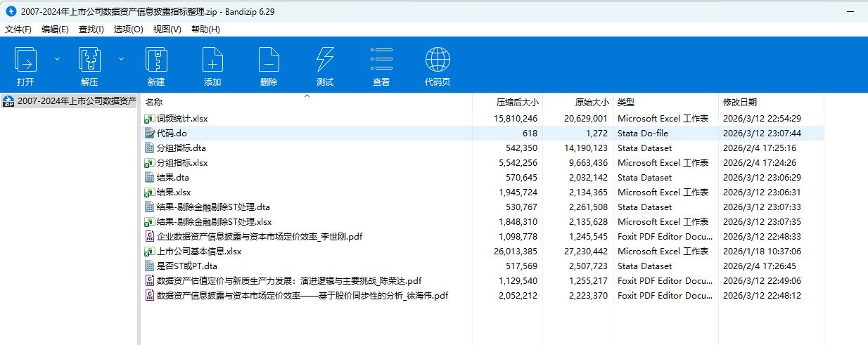This screenshot has height=345, width=868.
Task: Select file name 分组指标.xlsx
Action: tap(182, 163)
